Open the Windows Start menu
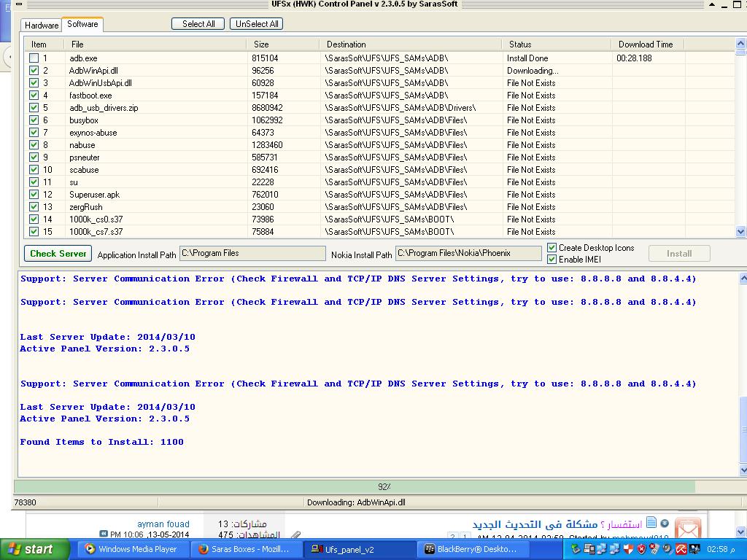 34,549
